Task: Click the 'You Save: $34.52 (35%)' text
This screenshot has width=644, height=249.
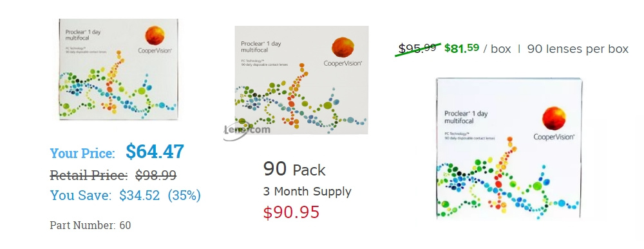Action: 126,195
